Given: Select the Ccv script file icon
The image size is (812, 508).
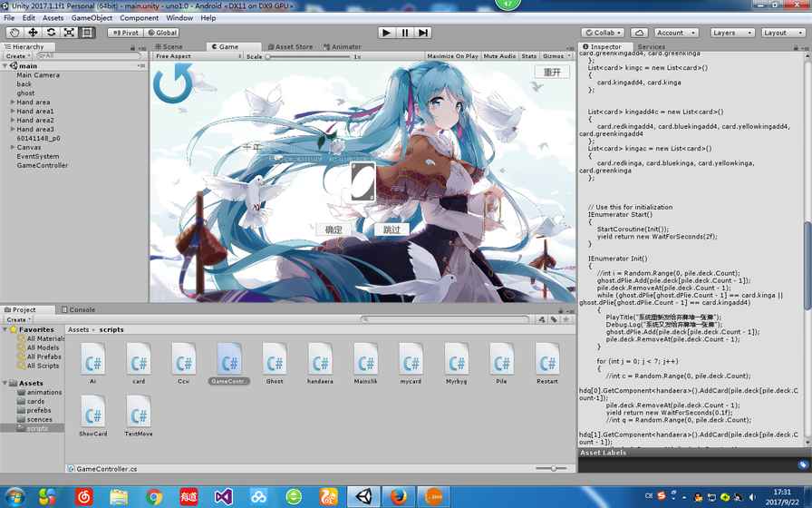Looking at the screenshot, I should tap(183, 358).
